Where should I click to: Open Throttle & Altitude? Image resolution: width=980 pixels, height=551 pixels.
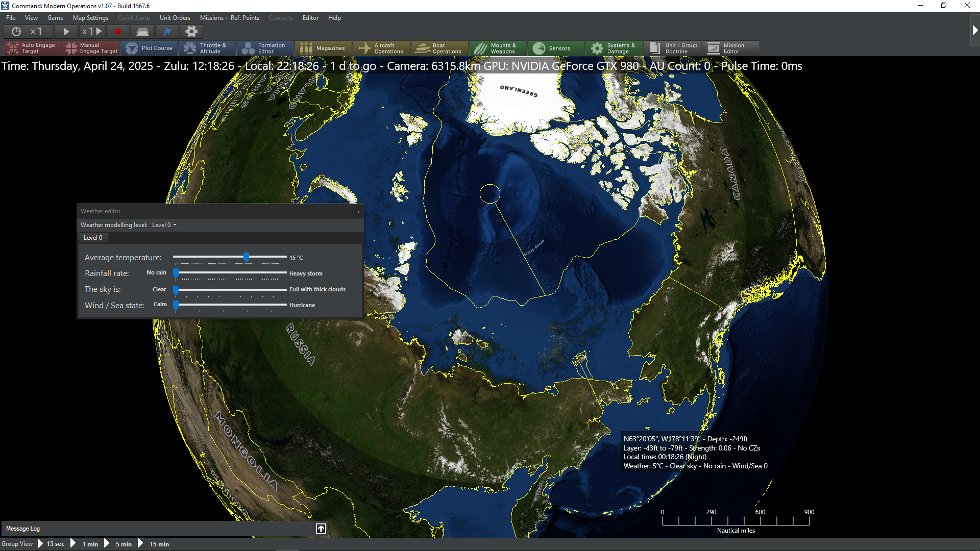coord(207,48)
